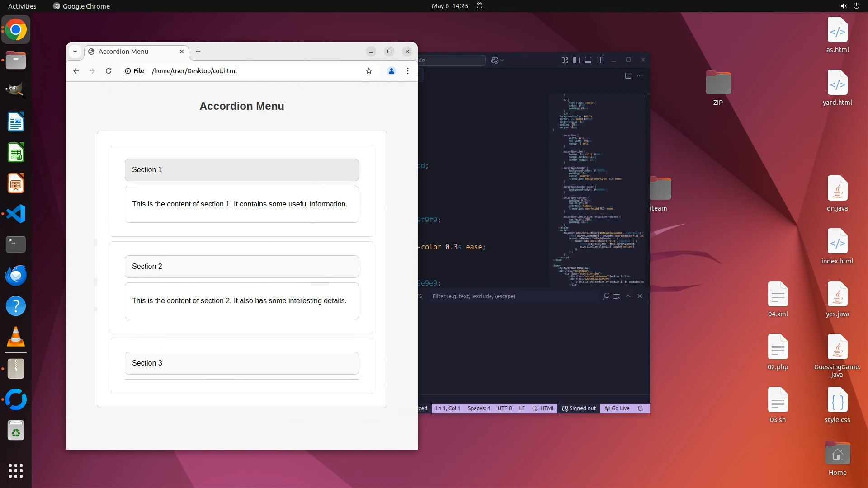Reload the cot.html page
The image size is (868, 488).
coord(108,71)
